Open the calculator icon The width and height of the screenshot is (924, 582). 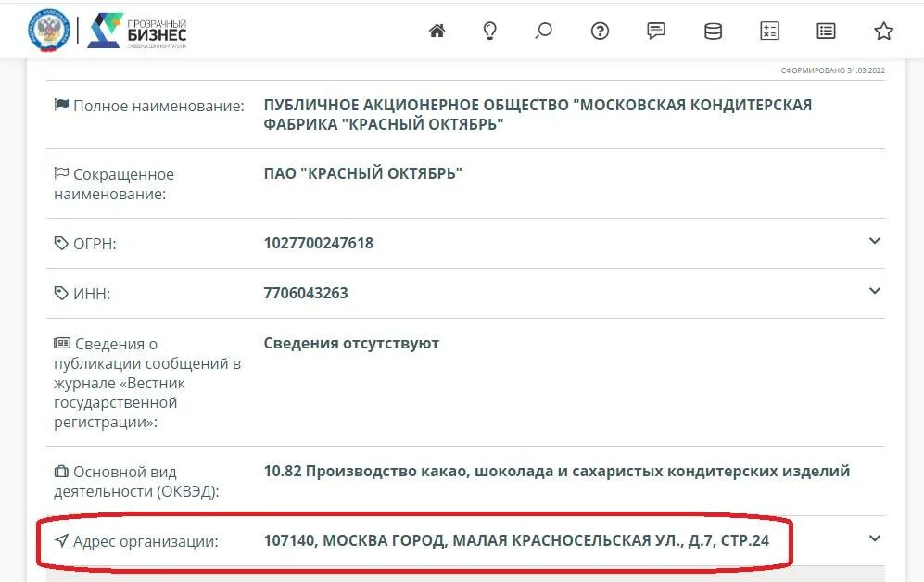[x=769, y=31]
